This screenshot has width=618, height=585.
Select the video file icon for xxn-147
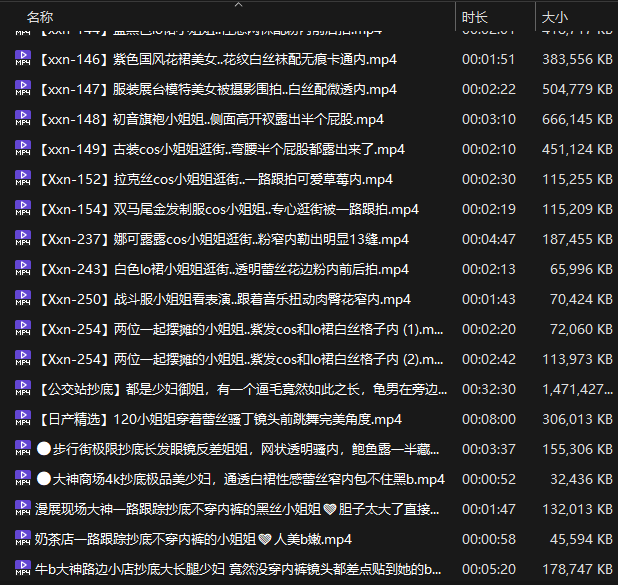[23, 89]
